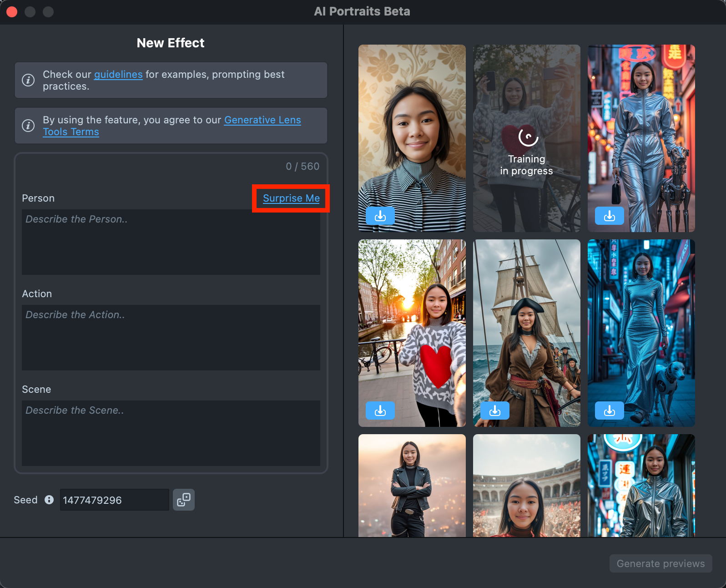Click the info icon beside terms notice
The height and width of the screenshot is (588, 726).
pos(28,126)
